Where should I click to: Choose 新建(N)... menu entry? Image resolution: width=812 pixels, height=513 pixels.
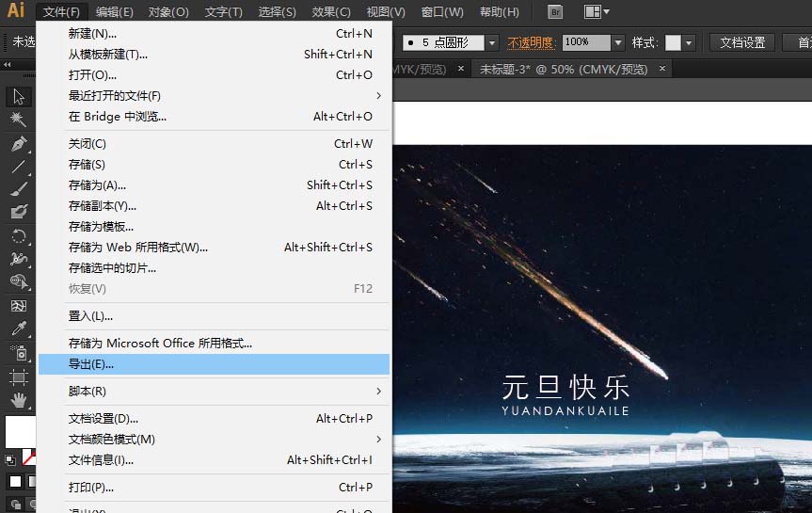pos(214,34)
